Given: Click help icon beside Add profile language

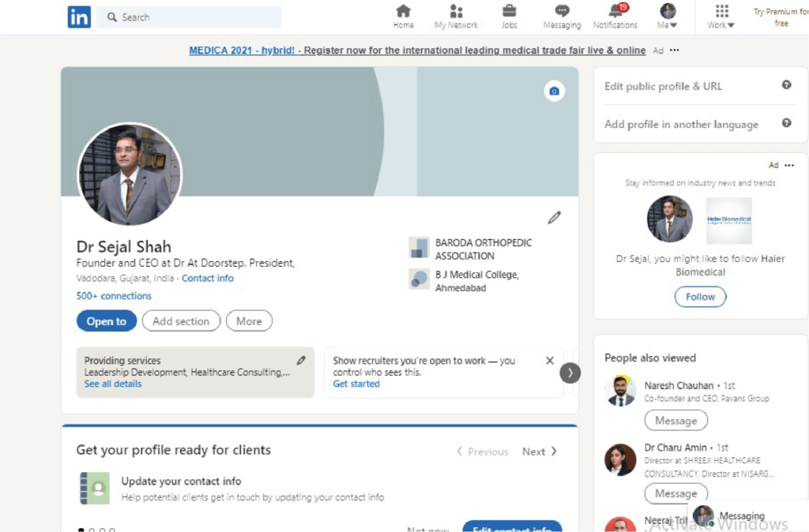Looking at the screenshot, I should (x=786, y=122).
